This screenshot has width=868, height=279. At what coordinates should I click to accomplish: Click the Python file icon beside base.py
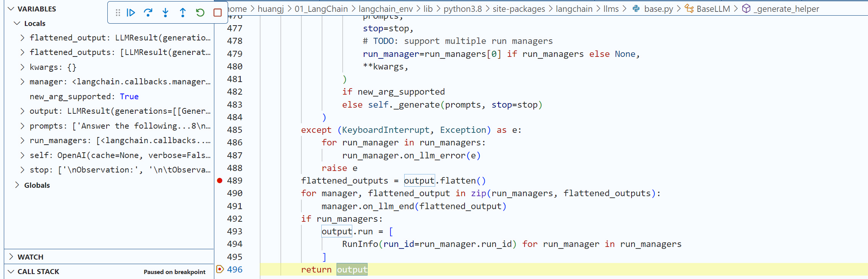tap(636, 9)
